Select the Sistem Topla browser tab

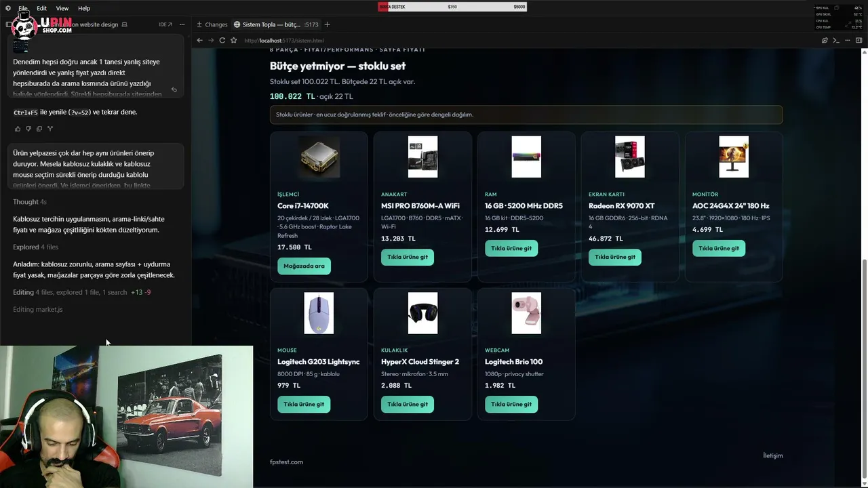(x=276, y=24)
